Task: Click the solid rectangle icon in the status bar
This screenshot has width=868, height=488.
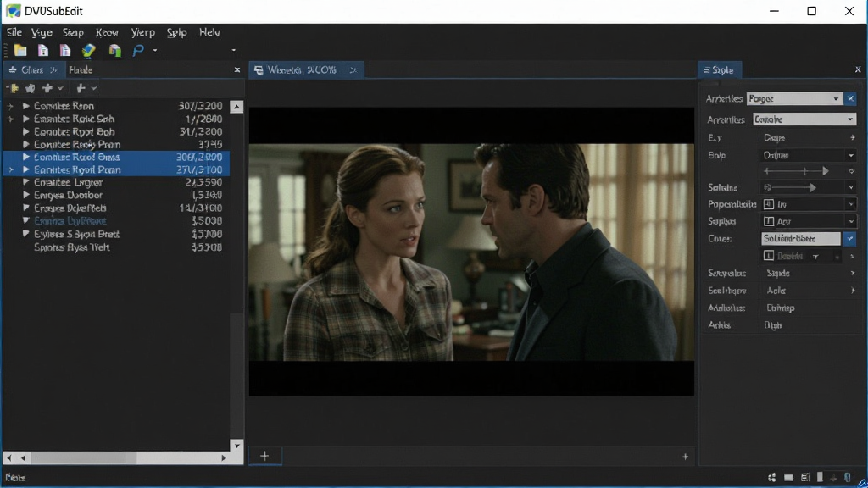Action: coord(788,478)
